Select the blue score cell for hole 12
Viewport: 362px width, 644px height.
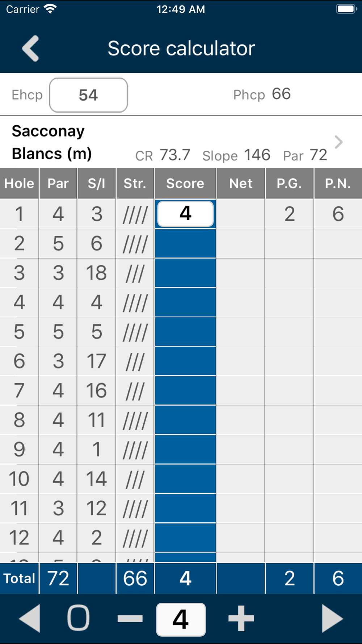tap(185, 538)
